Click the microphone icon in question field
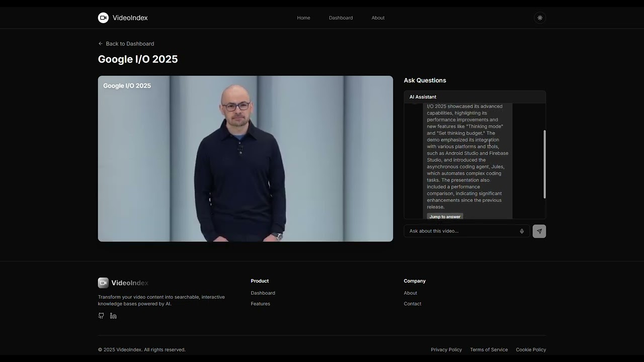The image size is (644, 362). pos(522,231)
